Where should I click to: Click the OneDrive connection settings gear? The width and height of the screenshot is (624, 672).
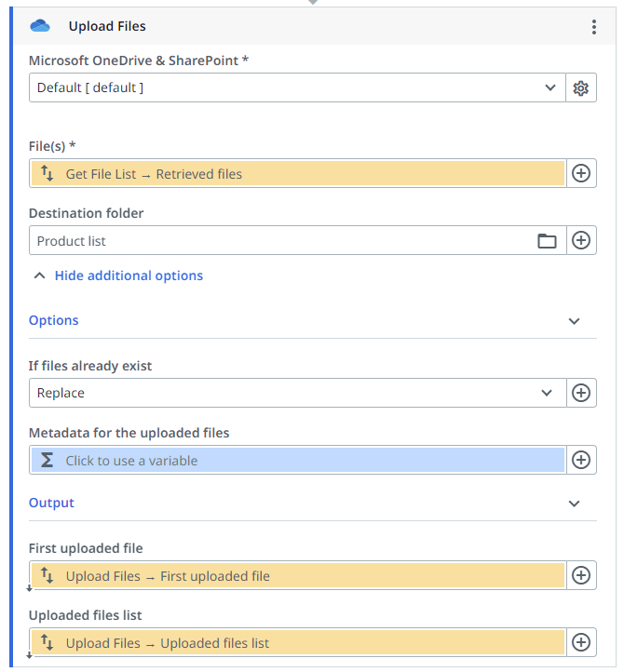click(581, 88)
